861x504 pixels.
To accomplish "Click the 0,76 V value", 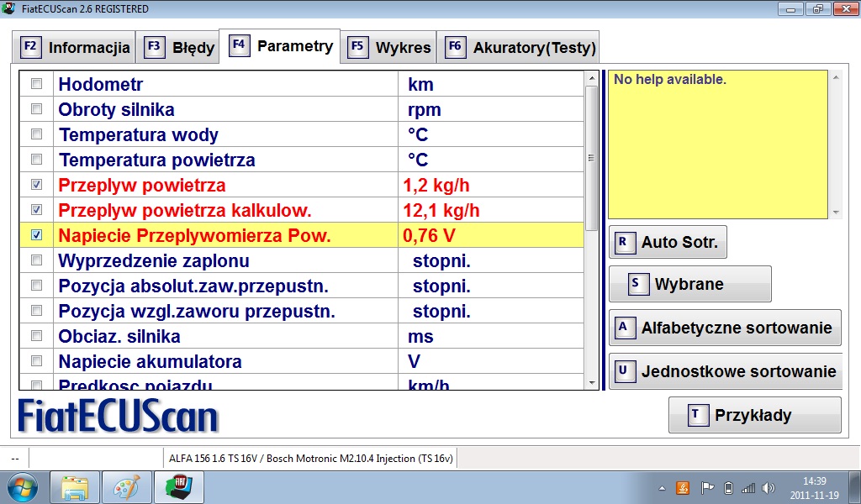I will tap(429, 236).
